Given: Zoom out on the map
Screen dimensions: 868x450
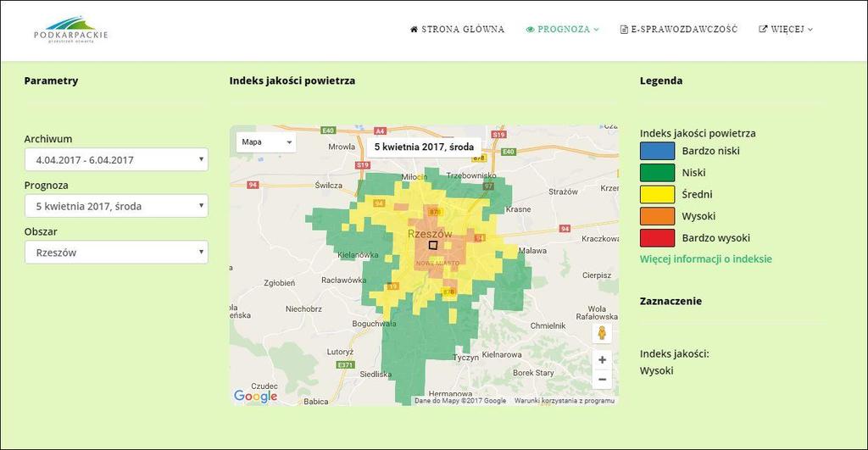Looking at the screenshot, I should 603,379.
